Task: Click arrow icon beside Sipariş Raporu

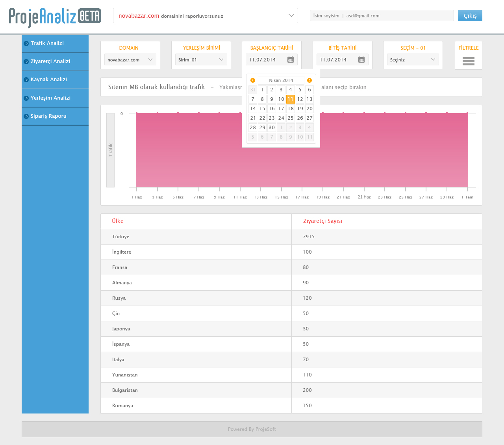Action: (26, 116)
